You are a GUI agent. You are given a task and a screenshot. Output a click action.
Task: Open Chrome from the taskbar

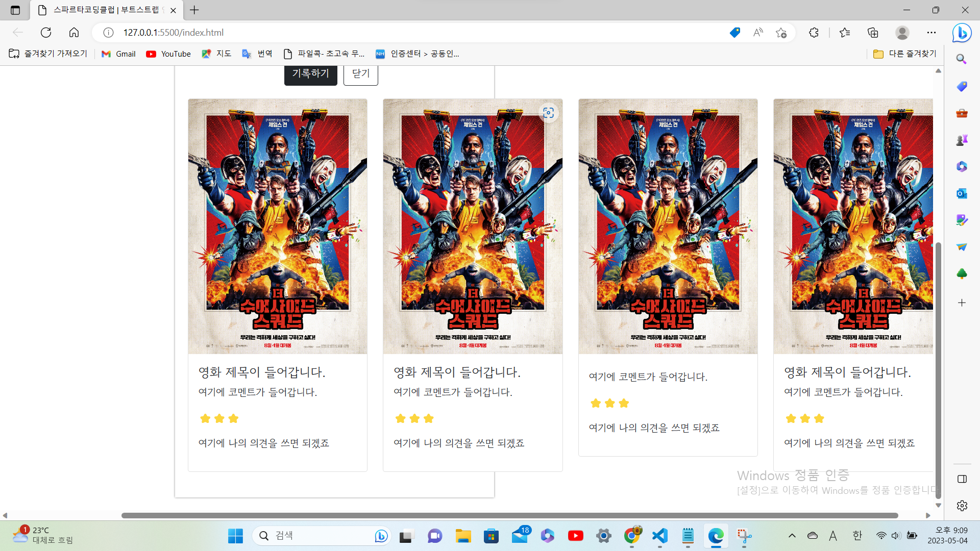tap(632, 536)
